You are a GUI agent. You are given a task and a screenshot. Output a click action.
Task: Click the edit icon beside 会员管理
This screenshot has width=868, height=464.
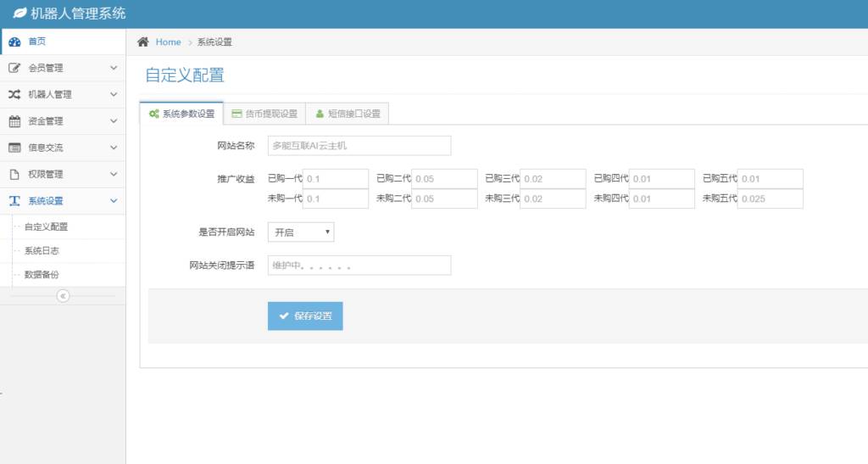point(14,68)
